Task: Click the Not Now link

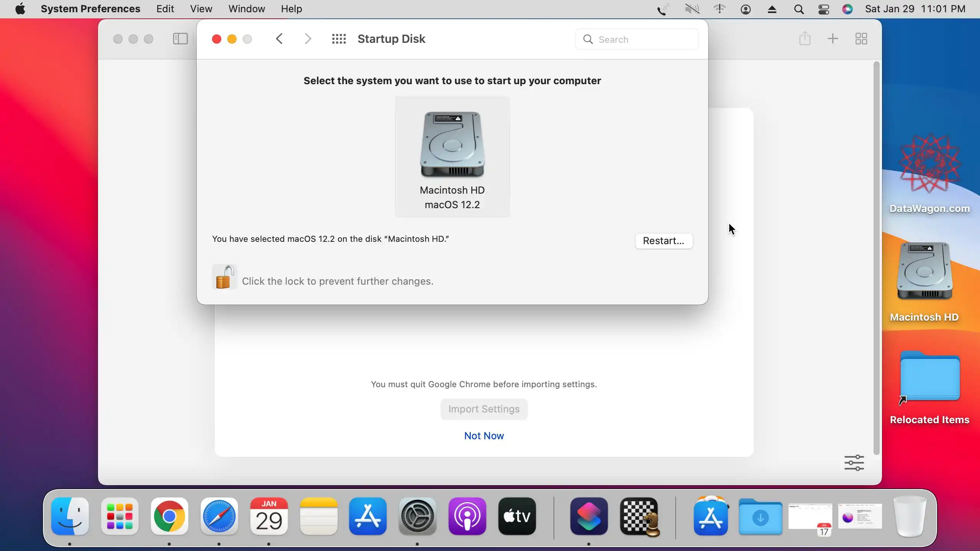Action: pyautogui.click(x=484, y=436)
